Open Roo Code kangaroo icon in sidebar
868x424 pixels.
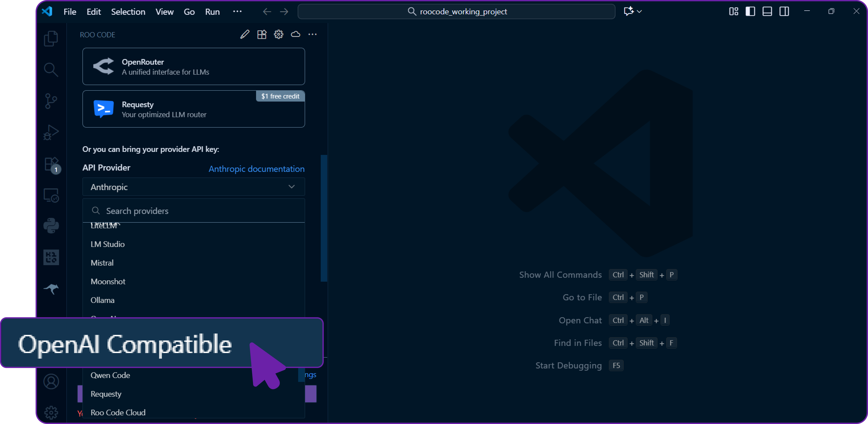tap(51, 289)
